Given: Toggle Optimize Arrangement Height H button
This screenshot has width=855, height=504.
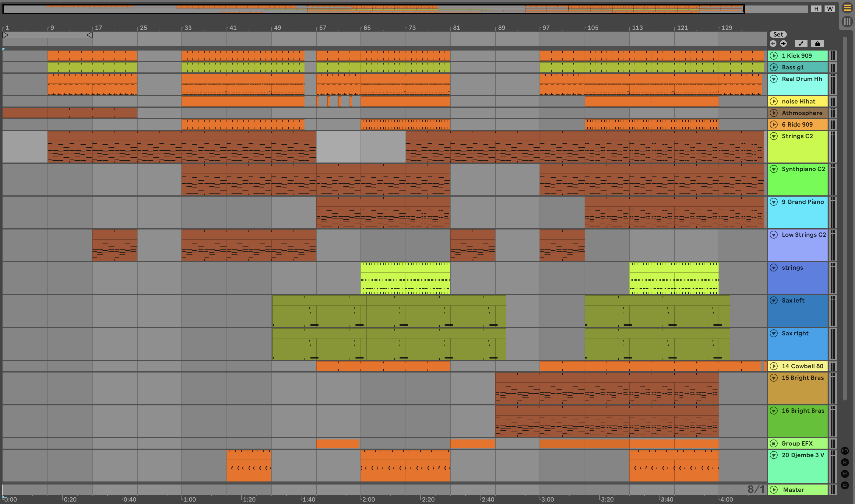Looking at the screenshot, I should (x=816, y=9).
